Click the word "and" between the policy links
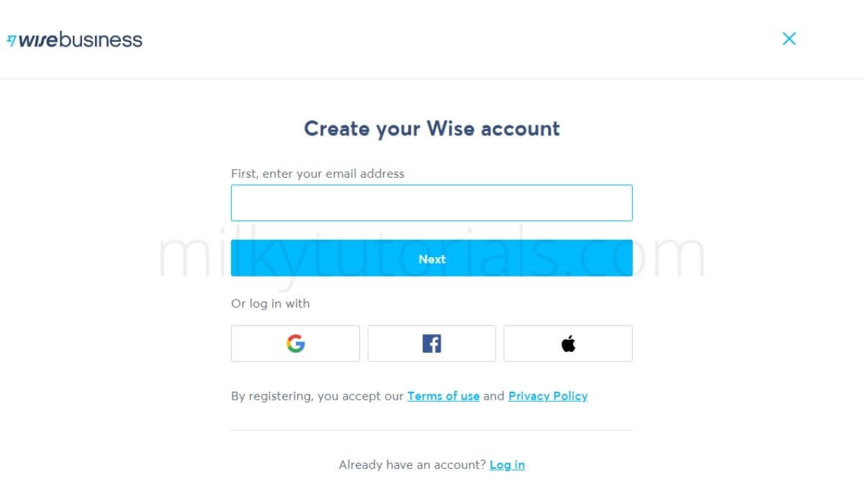Image resolution: width=864 pixels, height=504 pixels. tap(494, 396)
